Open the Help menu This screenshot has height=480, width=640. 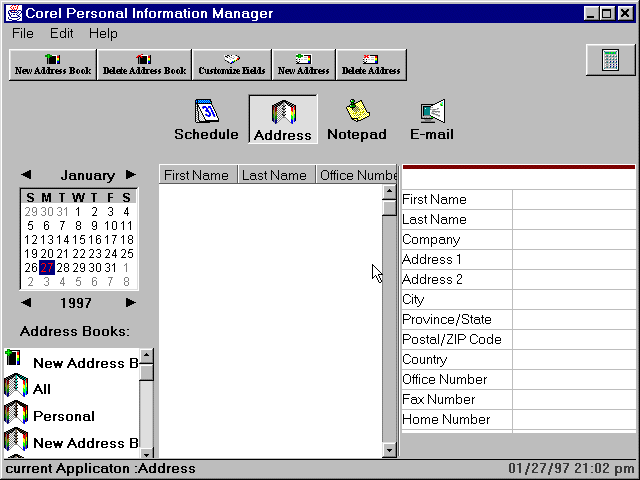(103, 33)
